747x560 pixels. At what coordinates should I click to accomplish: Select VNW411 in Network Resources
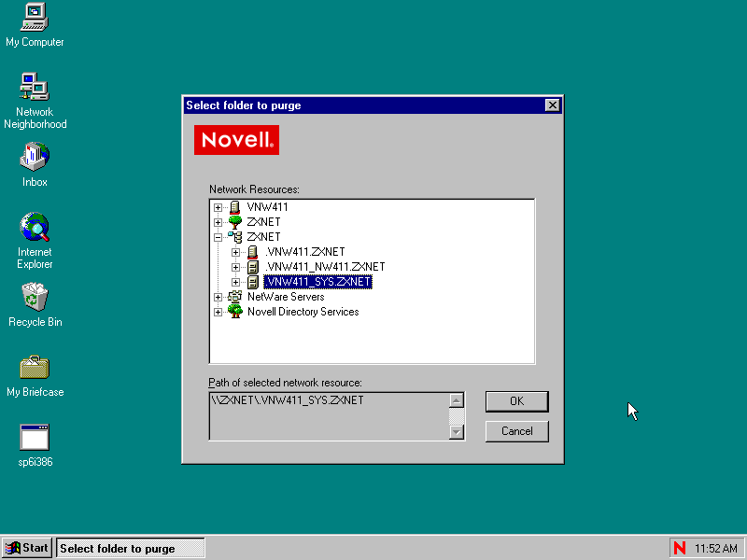(x=267, y=207)
